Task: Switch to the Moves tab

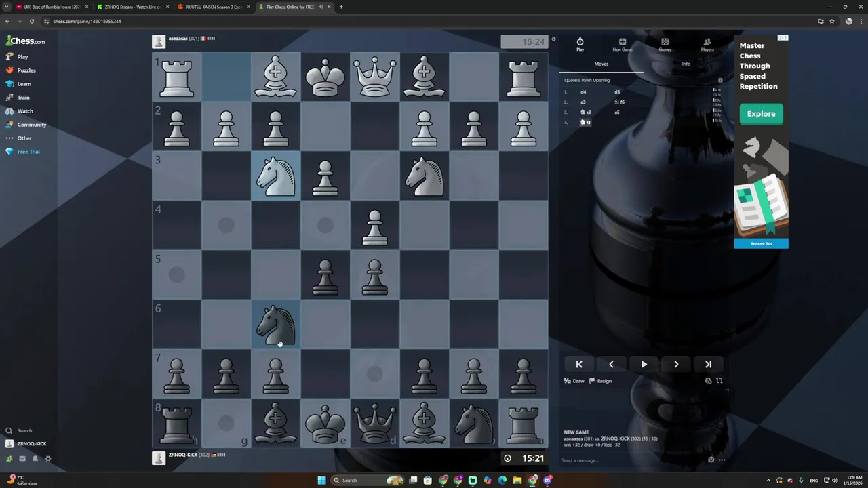Action: click(601, 64)
